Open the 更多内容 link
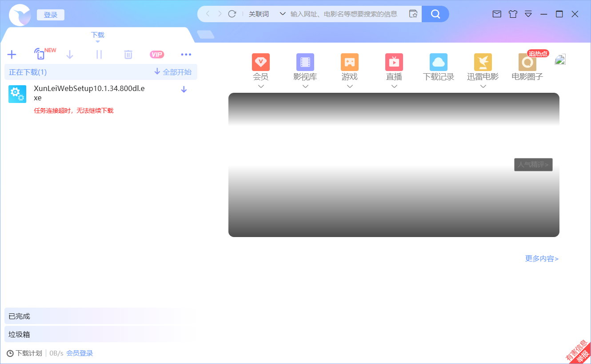The image size is (591, 364). (x=541, y=258)
